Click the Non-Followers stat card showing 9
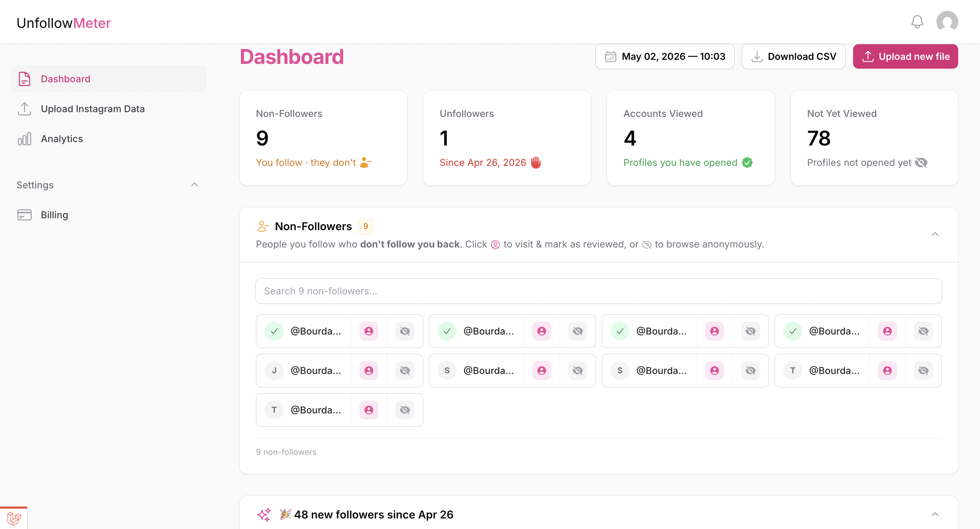Image resolution: width=980 pixels, height=529 pixels. click(x=323, y=138)
